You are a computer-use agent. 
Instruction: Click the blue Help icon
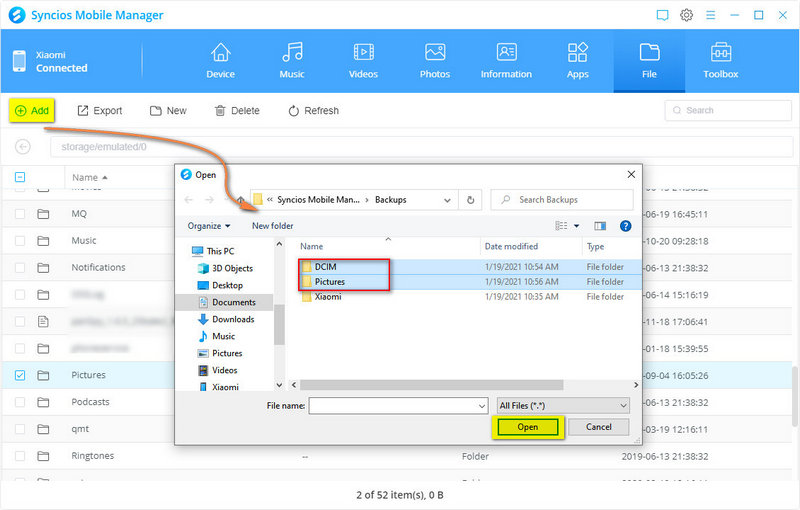(626, 226)
